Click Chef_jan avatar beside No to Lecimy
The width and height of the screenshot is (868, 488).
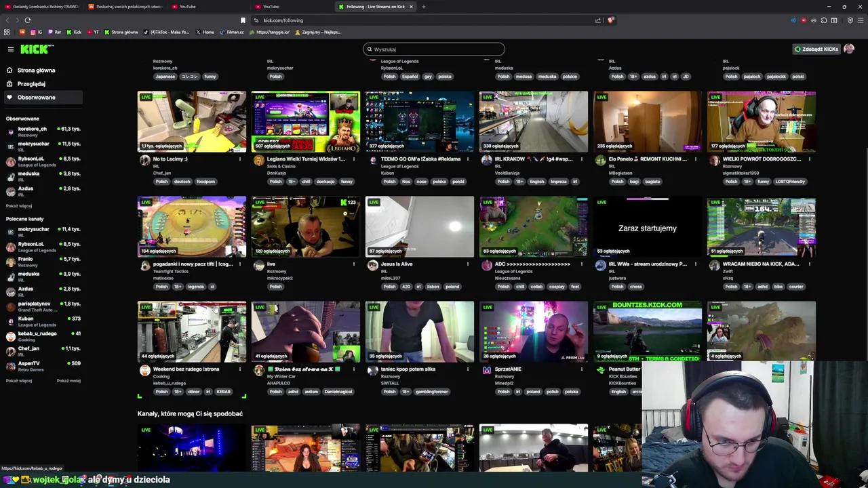144,161
